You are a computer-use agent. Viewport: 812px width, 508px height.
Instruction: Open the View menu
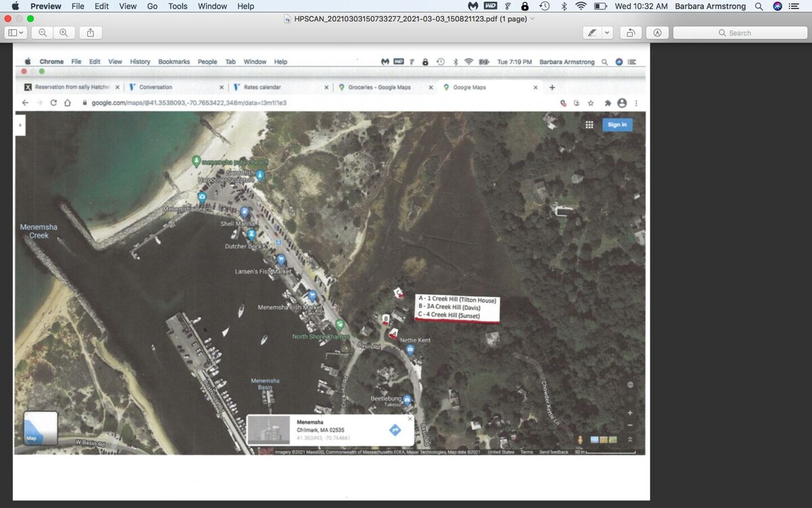(128, 6)
